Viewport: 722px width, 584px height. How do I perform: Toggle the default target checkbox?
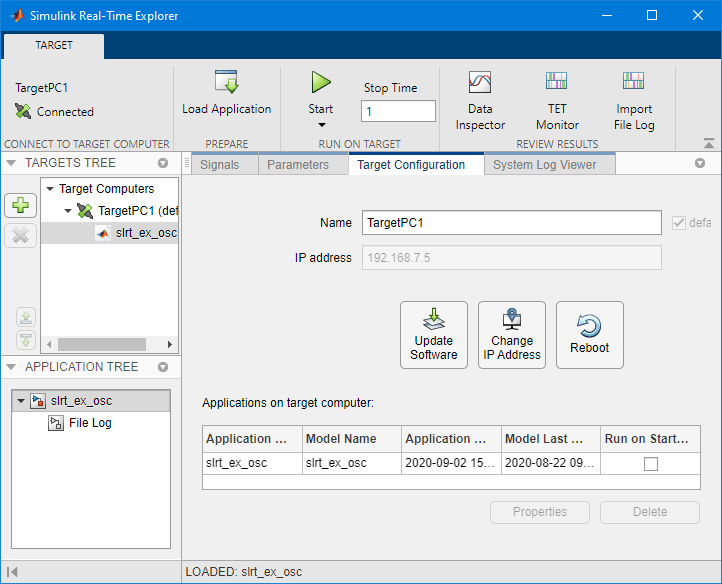679,223
